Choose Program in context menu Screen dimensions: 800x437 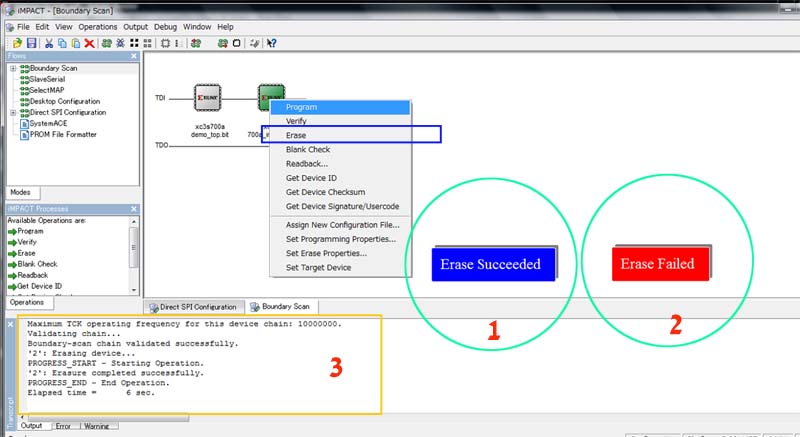point(340,108)
